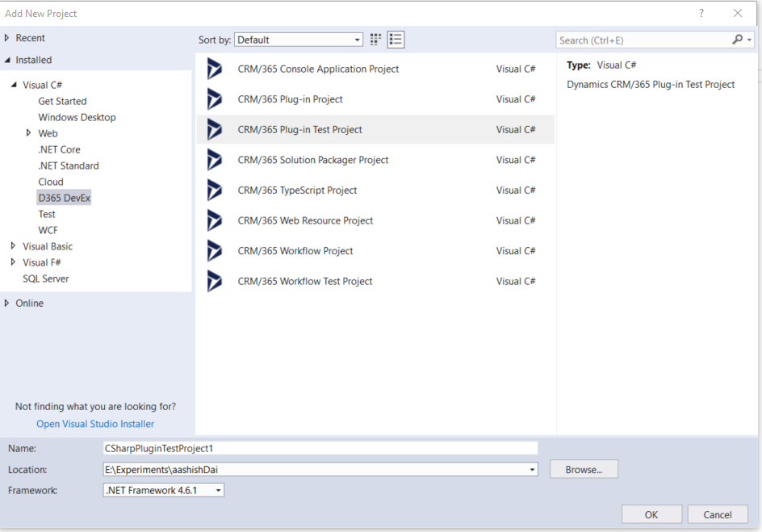
Task: Select CRM/365 TypeScript Project name
Action: [297, 191]
